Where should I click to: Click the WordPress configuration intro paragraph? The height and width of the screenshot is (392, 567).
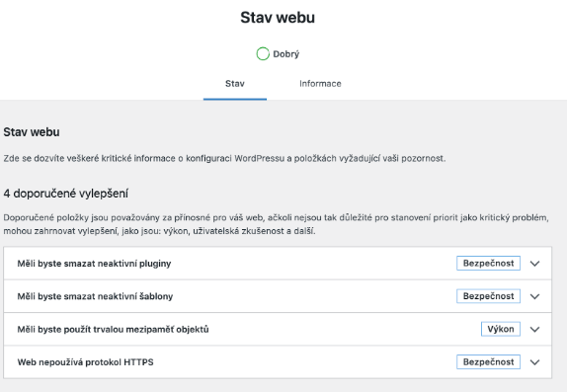pos(224,158)
